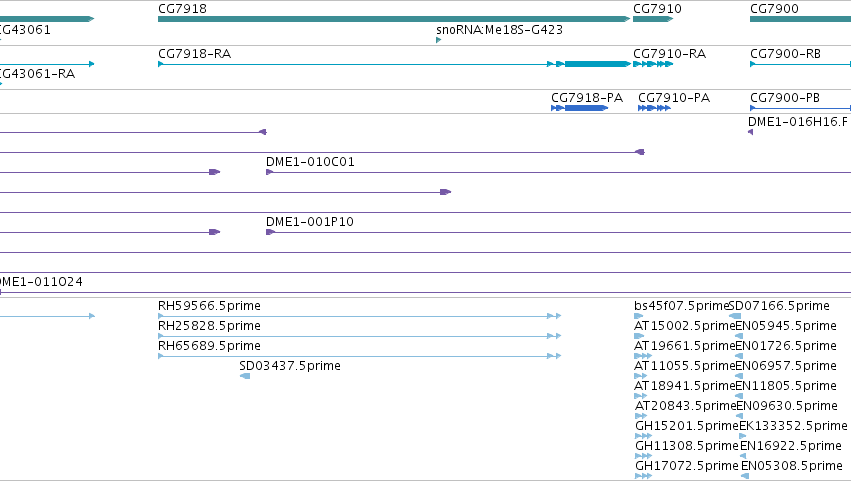This screenshot has height=481, width=851.
Task: Select the RH65689.5prime EST label
Action: tap(209, 346)
